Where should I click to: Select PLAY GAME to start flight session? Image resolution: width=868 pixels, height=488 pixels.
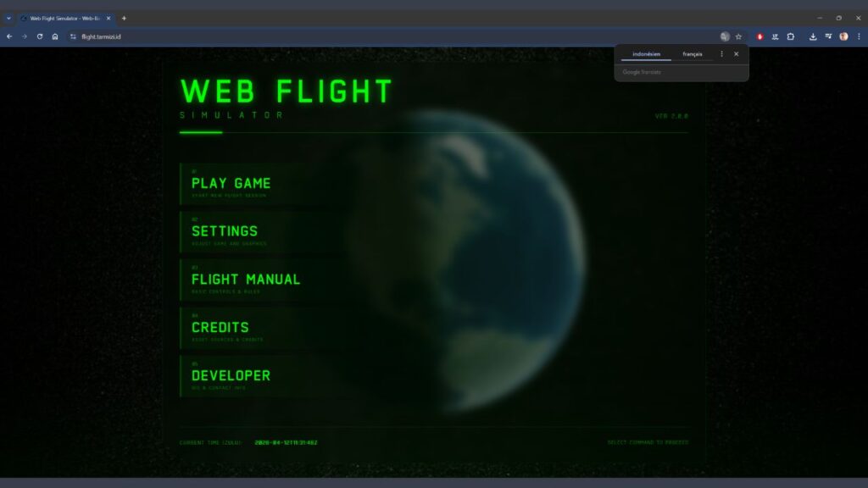tap(231, 184)
